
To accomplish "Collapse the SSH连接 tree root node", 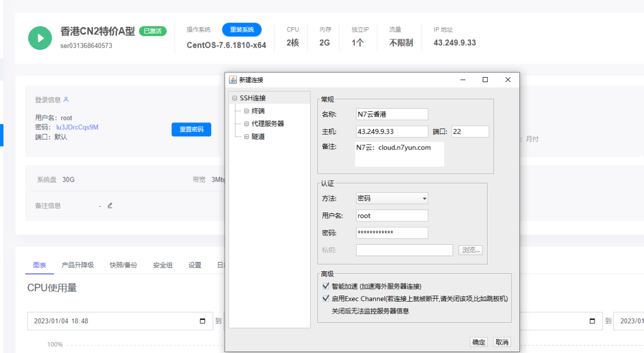I will 234,97.
